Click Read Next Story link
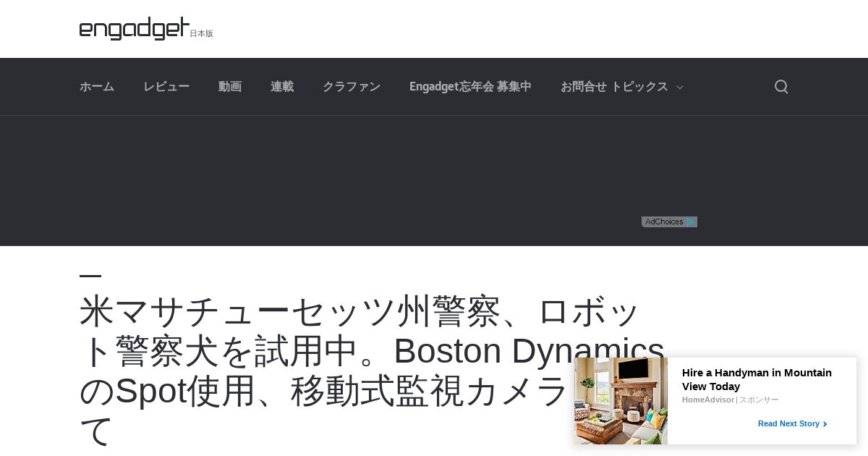868x456 pixels. point(792,423)
